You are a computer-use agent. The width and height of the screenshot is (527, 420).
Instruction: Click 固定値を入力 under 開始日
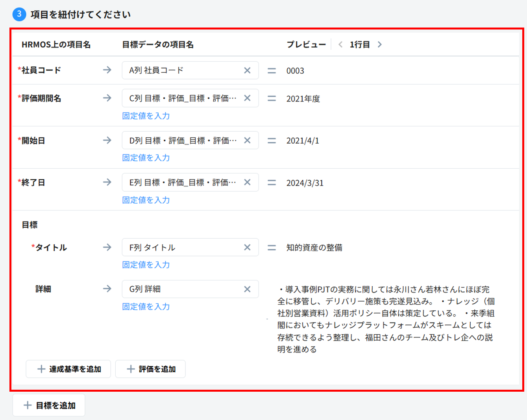click(146, 158)
